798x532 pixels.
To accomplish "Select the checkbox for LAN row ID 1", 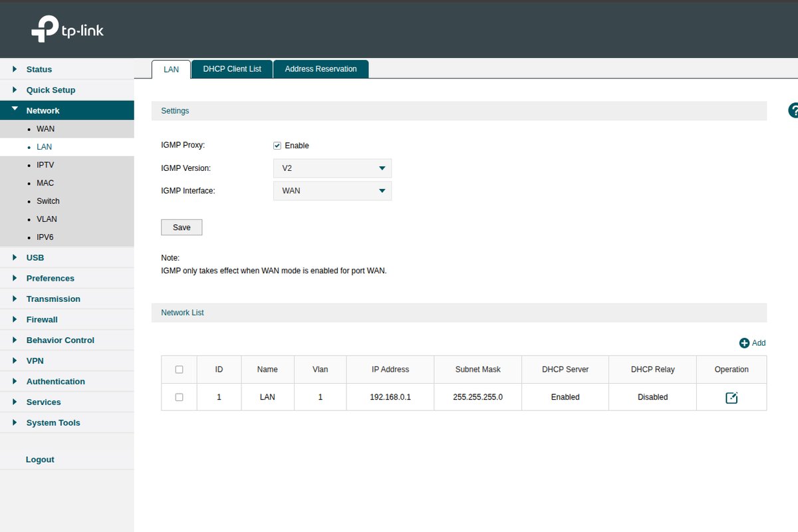I will tap(179, 397).
